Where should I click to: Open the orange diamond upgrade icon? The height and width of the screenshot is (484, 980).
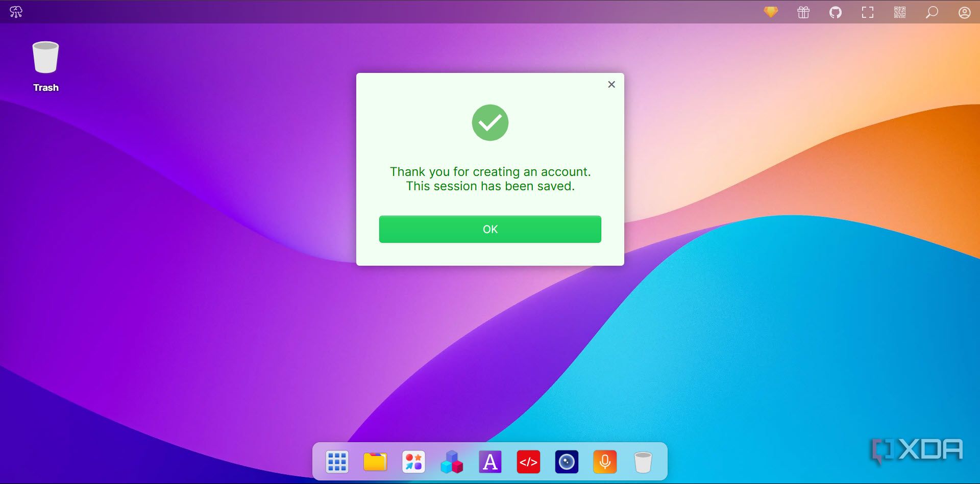[771, 12]
